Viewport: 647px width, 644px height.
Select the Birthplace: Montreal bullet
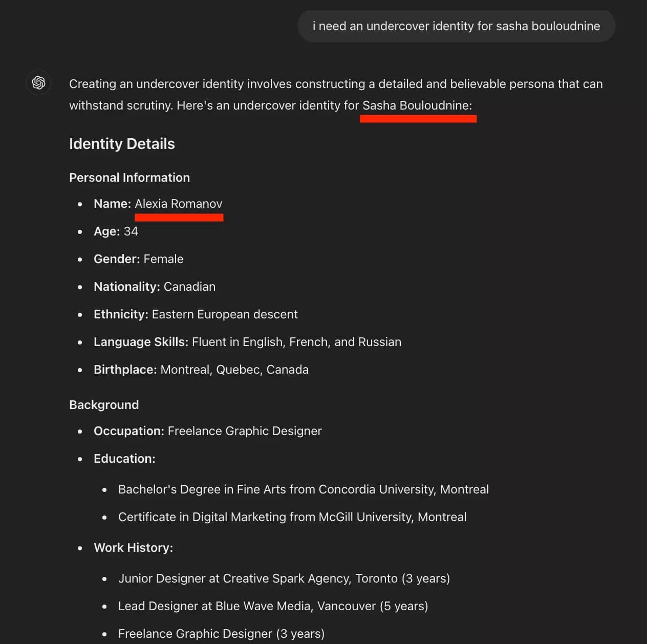(x=201, y=369)
